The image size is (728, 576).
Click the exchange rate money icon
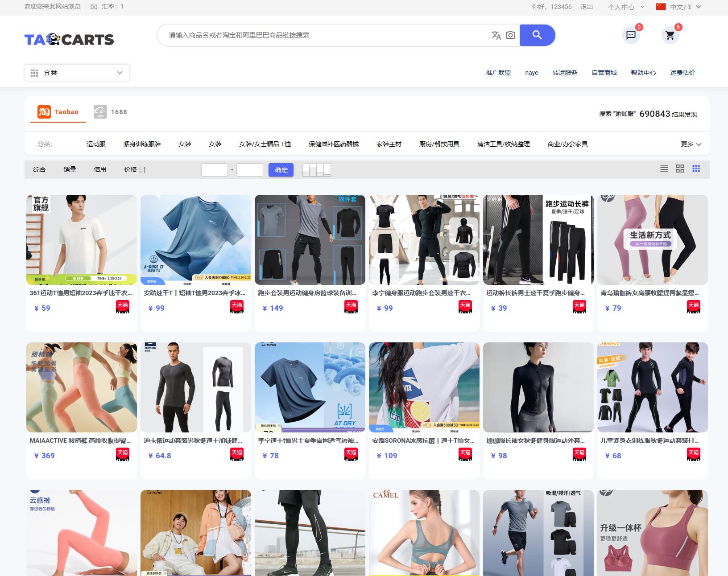pos(94,7)
